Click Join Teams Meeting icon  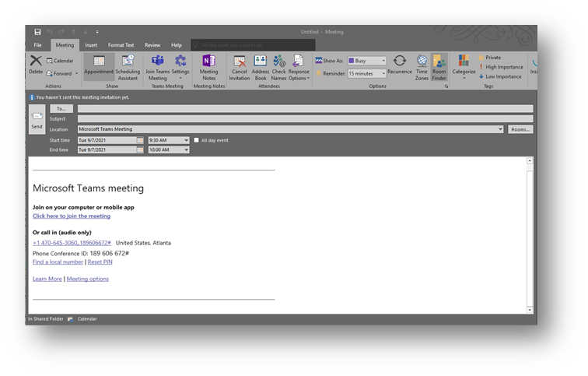click(157, 66)
